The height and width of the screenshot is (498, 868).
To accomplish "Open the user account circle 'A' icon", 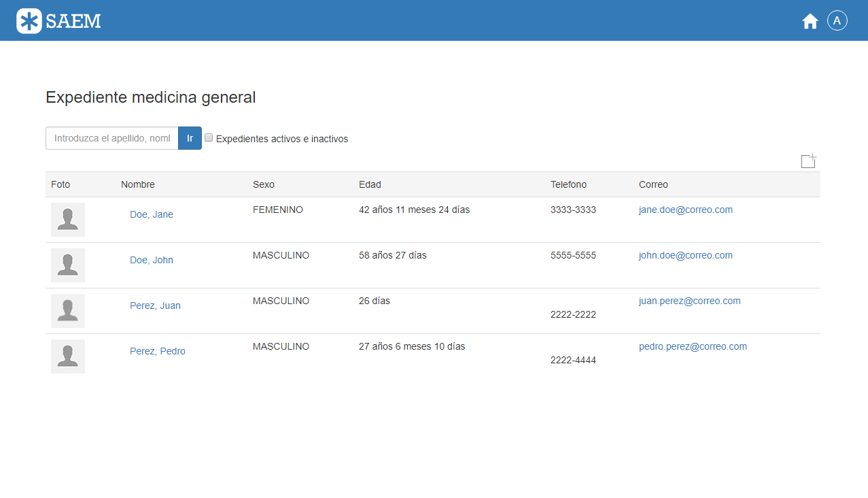I will (x=837, y=21).
